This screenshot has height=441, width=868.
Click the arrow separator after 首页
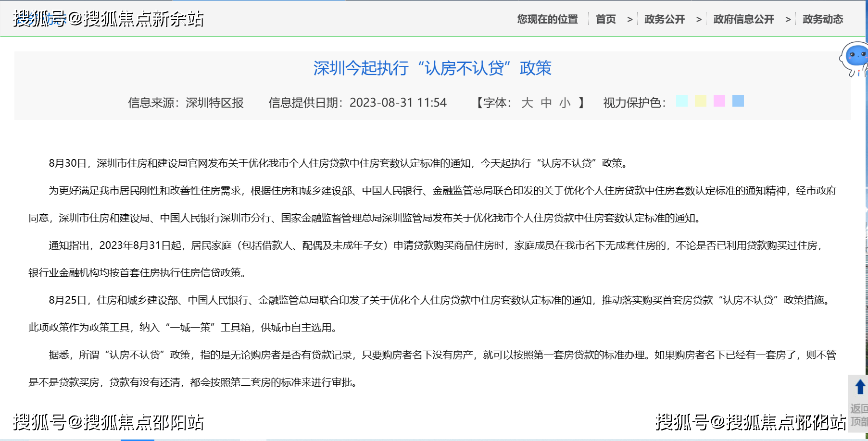click(x=629, y=20)
